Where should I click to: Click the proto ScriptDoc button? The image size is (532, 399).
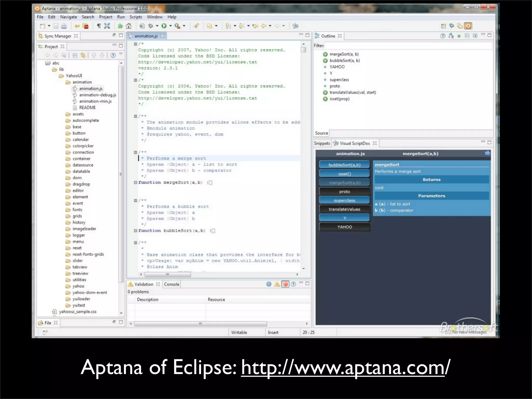(344, 191)
